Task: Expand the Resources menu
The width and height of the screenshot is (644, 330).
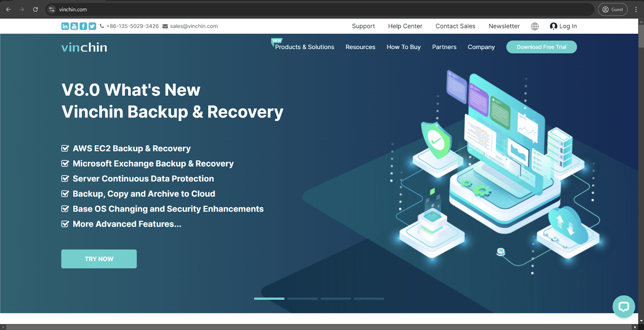Action: point(360,47)
